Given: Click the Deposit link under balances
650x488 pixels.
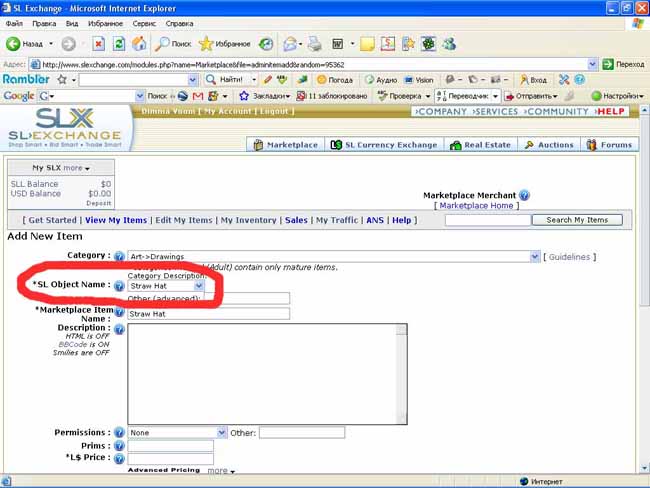Looking at the screenshot, I should point(99,203).
